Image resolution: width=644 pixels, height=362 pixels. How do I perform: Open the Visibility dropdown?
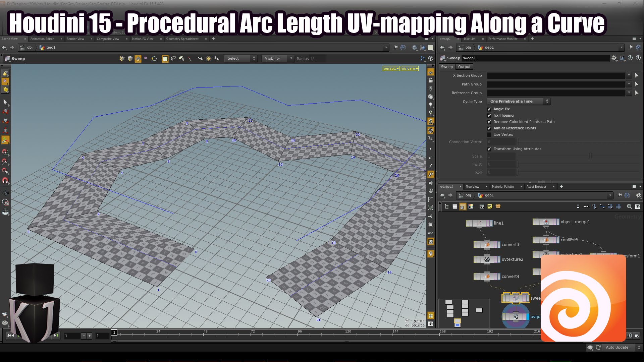[x=277, y=59]
